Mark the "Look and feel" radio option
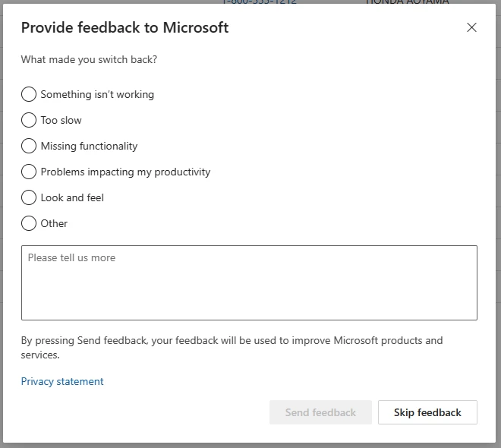 coord(29,197)
